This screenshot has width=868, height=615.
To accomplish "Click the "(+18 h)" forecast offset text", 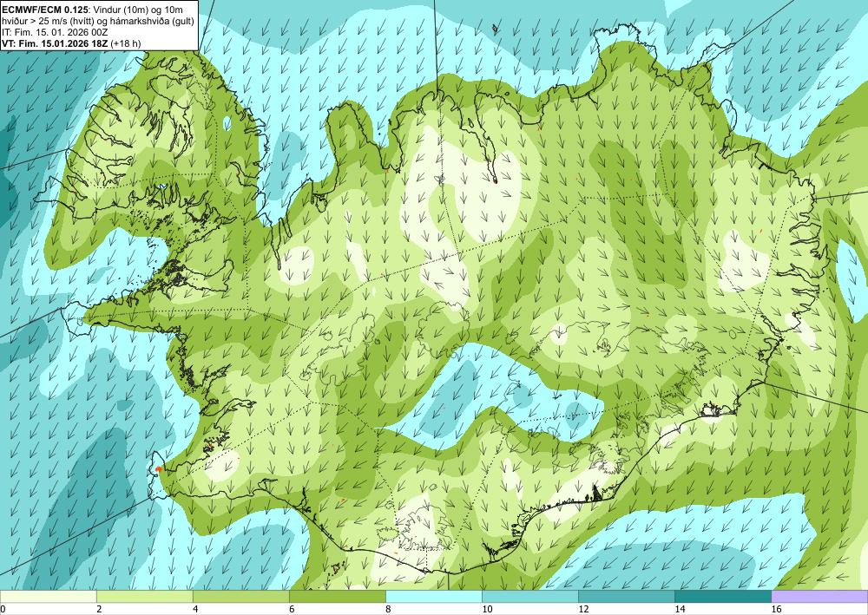I will (126, 43).
